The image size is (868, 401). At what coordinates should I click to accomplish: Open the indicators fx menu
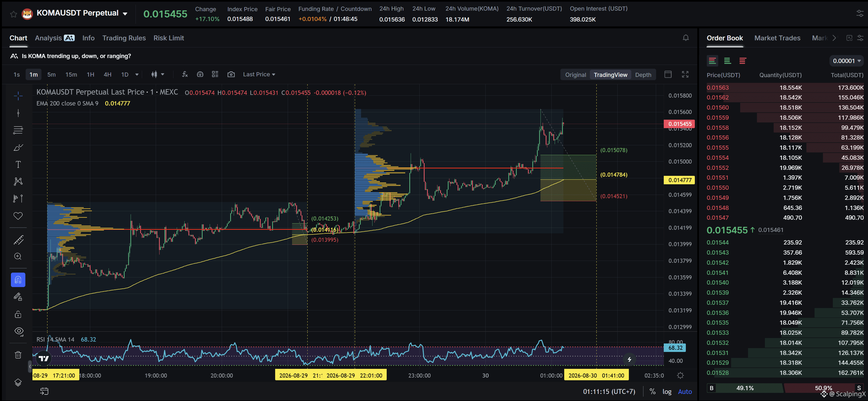tap(185, 74)
